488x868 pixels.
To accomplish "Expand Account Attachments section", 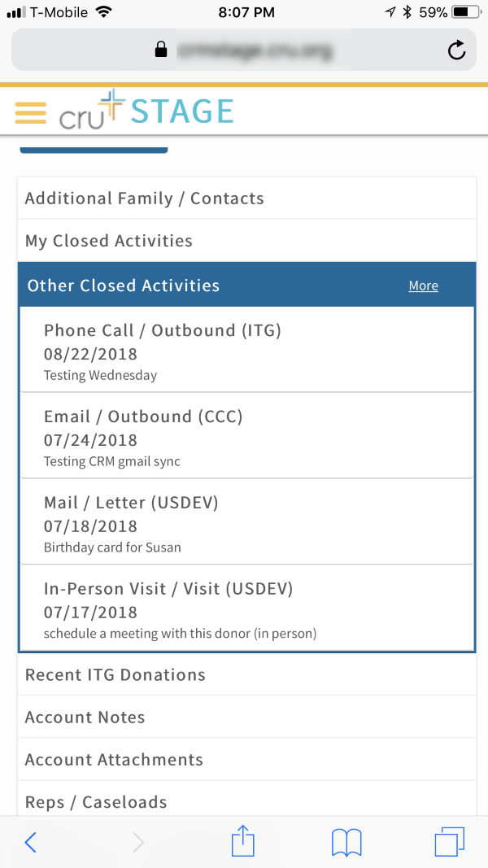I will [246, 760].
